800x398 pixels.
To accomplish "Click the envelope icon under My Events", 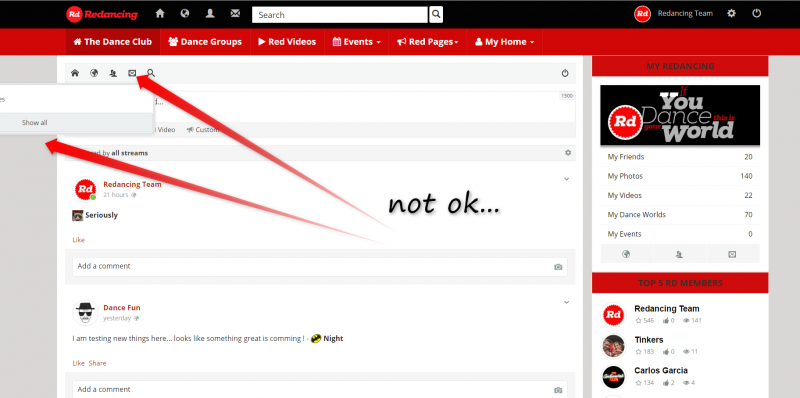I will (x=732, y=254).
